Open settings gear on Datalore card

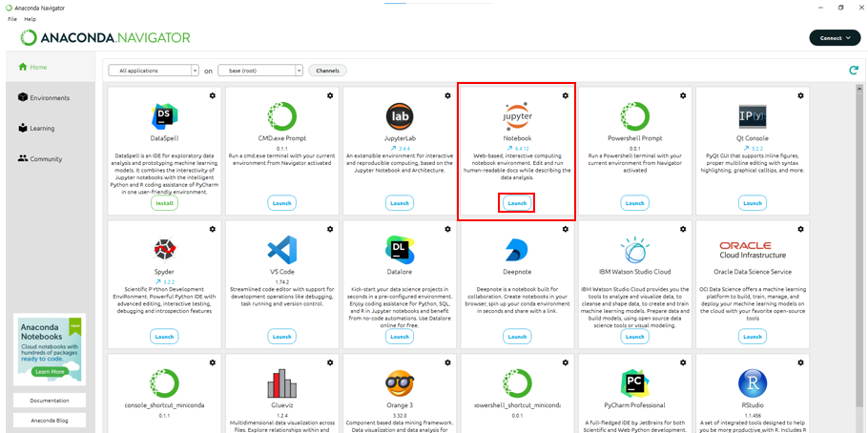point(448,229)
